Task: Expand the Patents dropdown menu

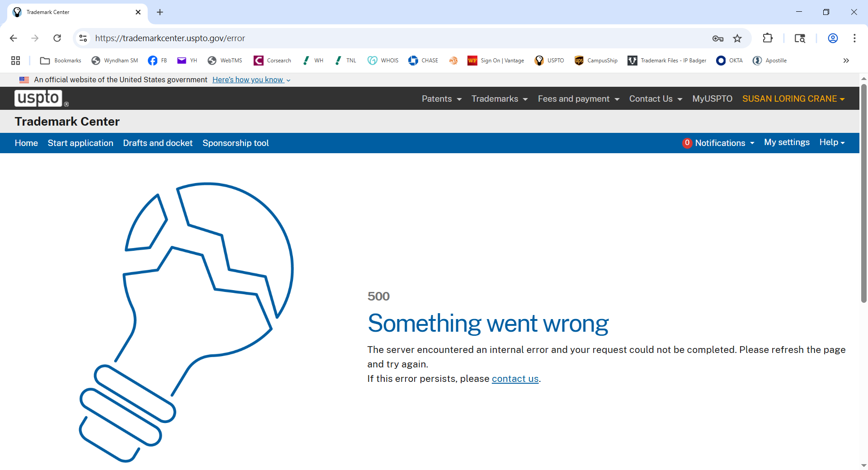Action: [441, 99]
